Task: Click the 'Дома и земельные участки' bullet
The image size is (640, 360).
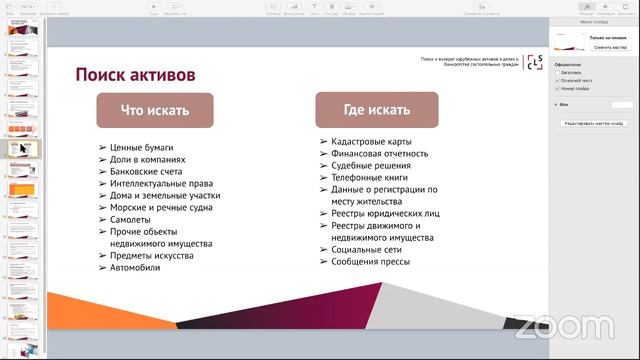Action: coord(165,196)
